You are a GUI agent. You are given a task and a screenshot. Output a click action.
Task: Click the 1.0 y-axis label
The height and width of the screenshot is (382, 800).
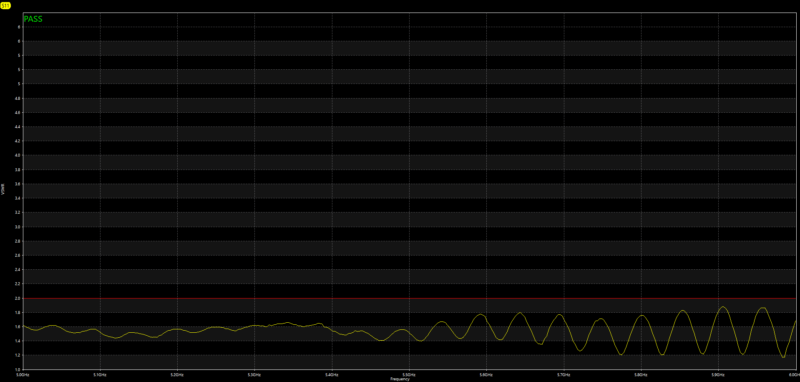click(18, 369)
